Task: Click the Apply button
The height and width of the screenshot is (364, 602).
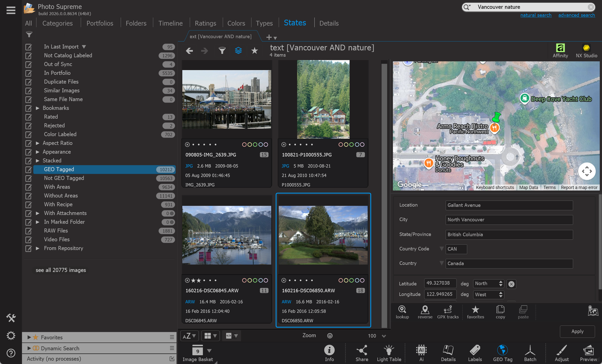Action: pos(577,331)
